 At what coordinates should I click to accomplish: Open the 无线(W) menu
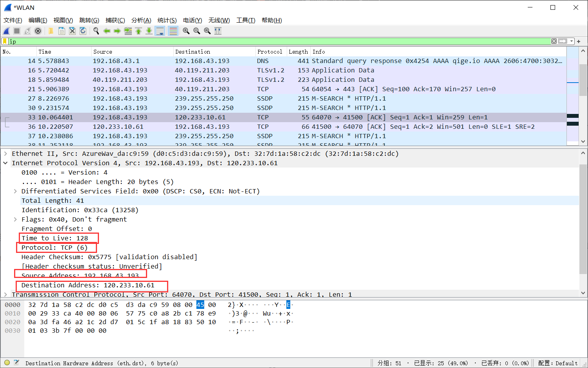coord(219,20)
